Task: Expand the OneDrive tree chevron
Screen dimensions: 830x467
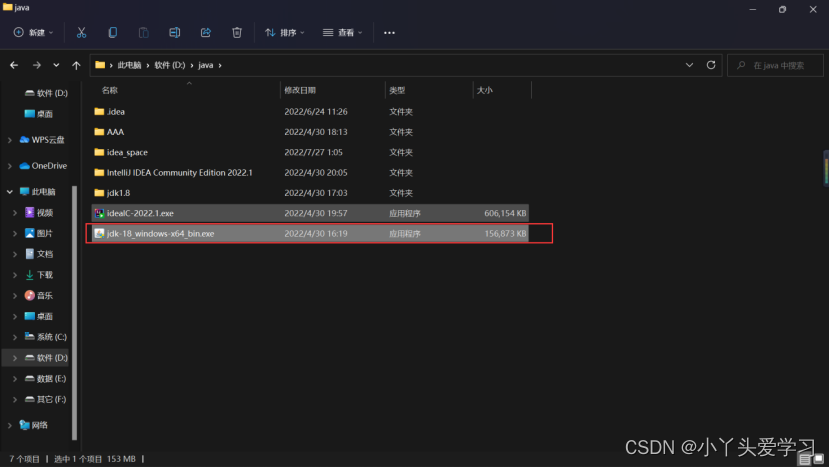Action: click(10, 166)
